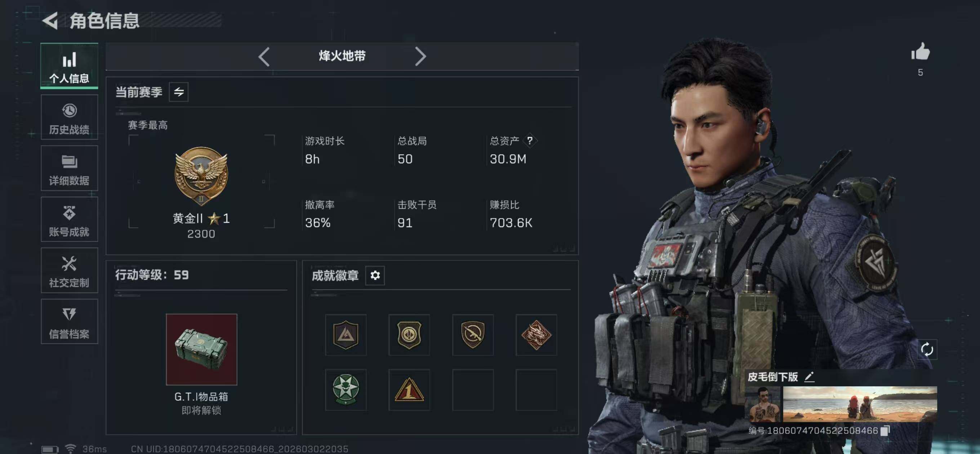Select the G.T.I物品箱 reward crate
The width and height of the screenshot is (980, 454).
click(x=201, y=350)
